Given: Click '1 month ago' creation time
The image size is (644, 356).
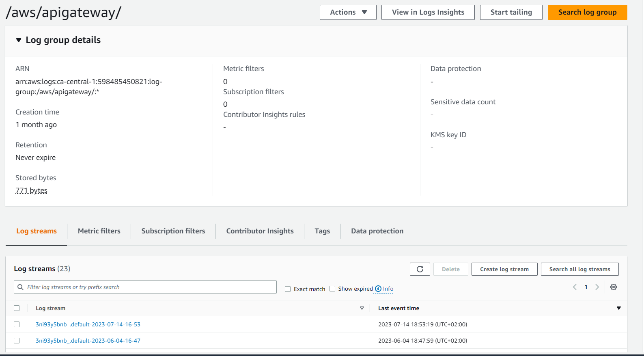Looking at the screenshot, I should [x=36, y=125].
